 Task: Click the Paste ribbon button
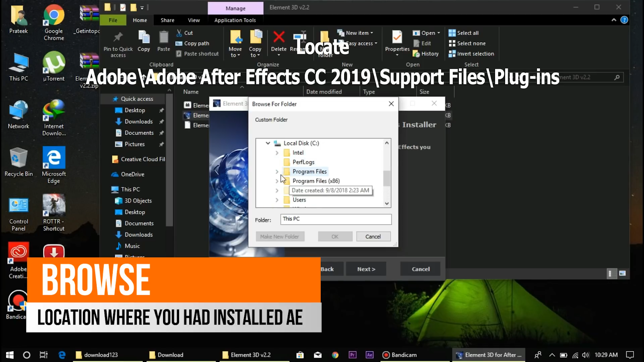(163, 41)
